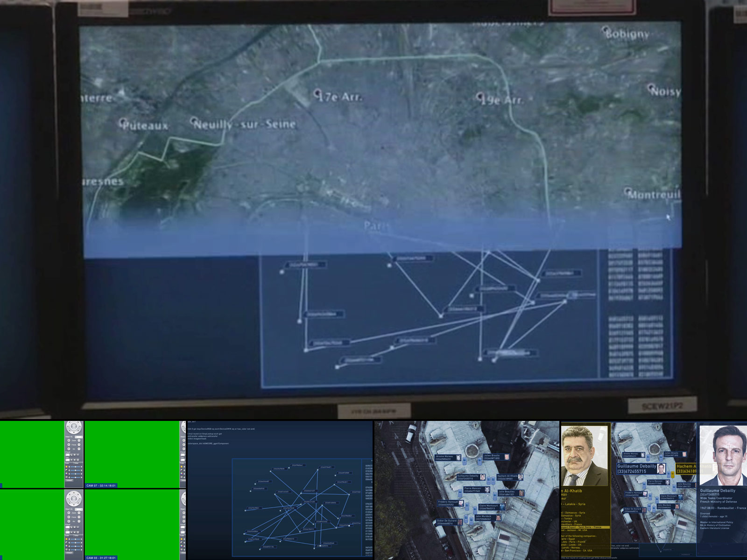Open Step dropdown in panel left of CAM 03

coord(78,509)
